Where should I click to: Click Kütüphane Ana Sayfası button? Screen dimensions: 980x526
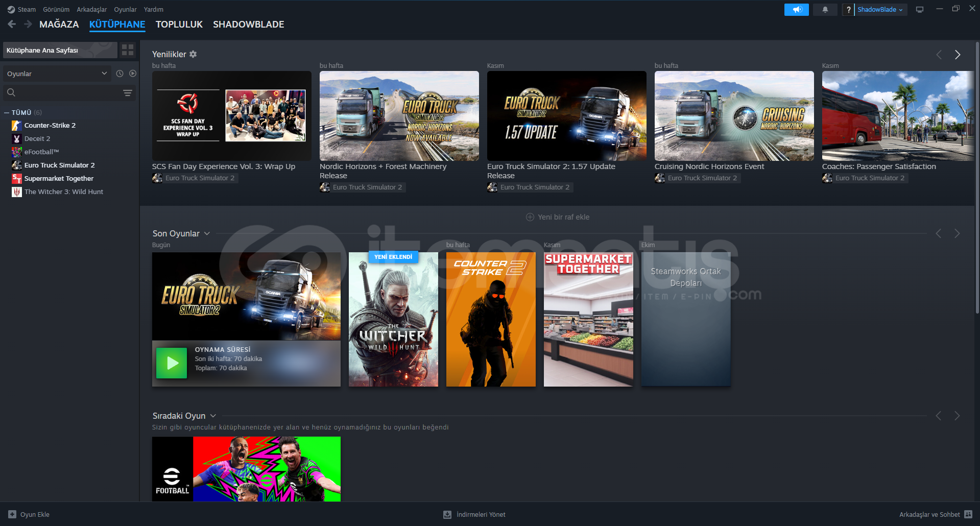click(x=60, y=50)
